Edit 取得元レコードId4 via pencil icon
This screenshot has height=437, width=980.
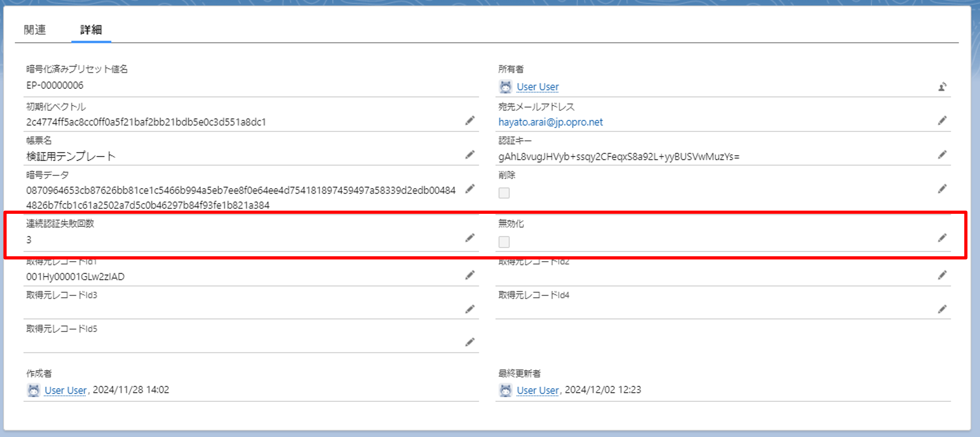pos(942,309)
